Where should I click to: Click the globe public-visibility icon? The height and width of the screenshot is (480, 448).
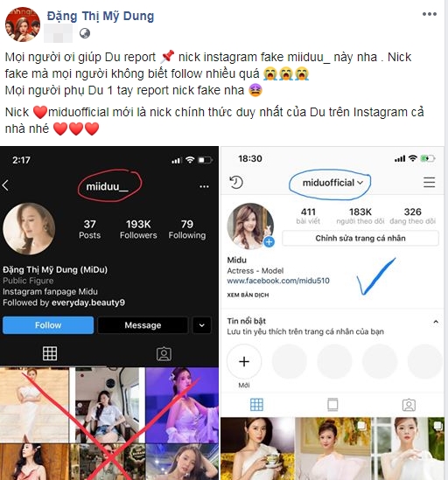point(85,33)
